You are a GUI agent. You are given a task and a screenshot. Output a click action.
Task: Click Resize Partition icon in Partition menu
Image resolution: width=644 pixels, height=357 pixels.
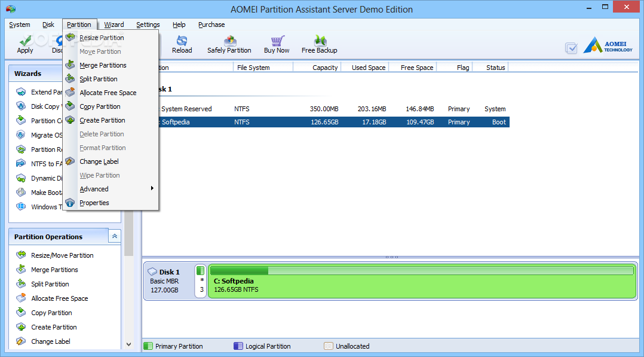click(x=70, y=38)
